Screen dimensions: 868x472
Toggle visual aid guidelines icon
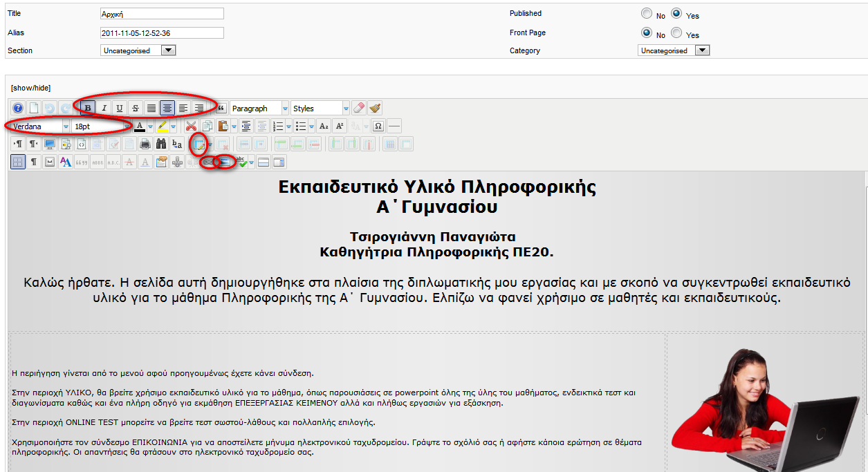pyautogui.click(x=18, y=162)
